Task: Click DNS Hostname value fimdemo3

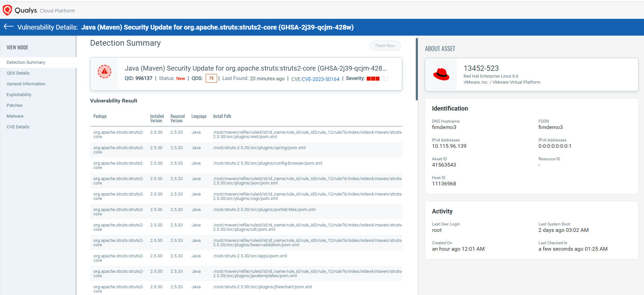Action: (x=444, y=127)
